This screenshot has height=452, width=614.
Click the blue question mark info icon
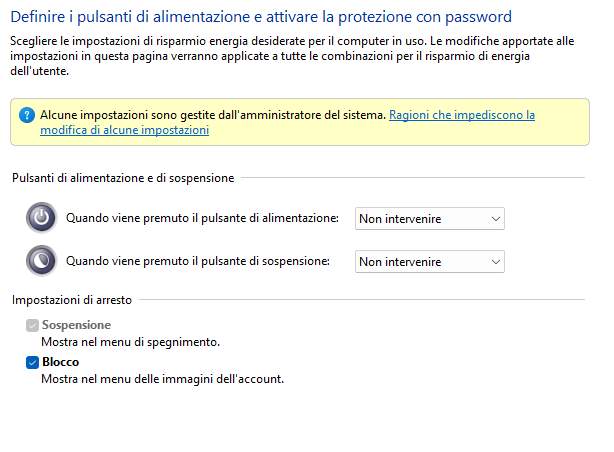click(x=27, y=115)
